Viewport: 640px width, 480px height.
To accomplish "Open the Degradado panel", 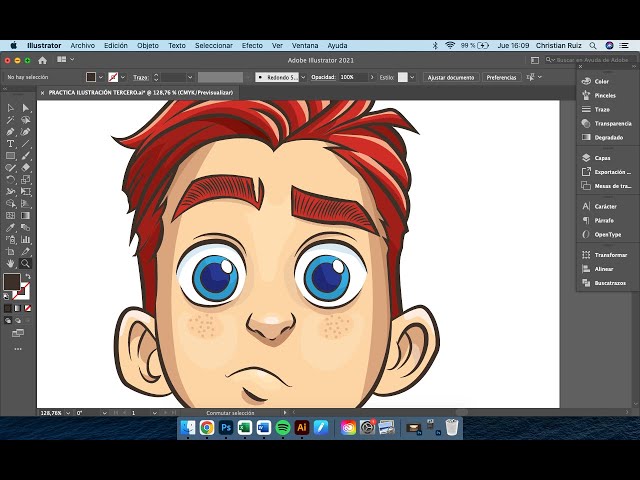I will point(607,138).
